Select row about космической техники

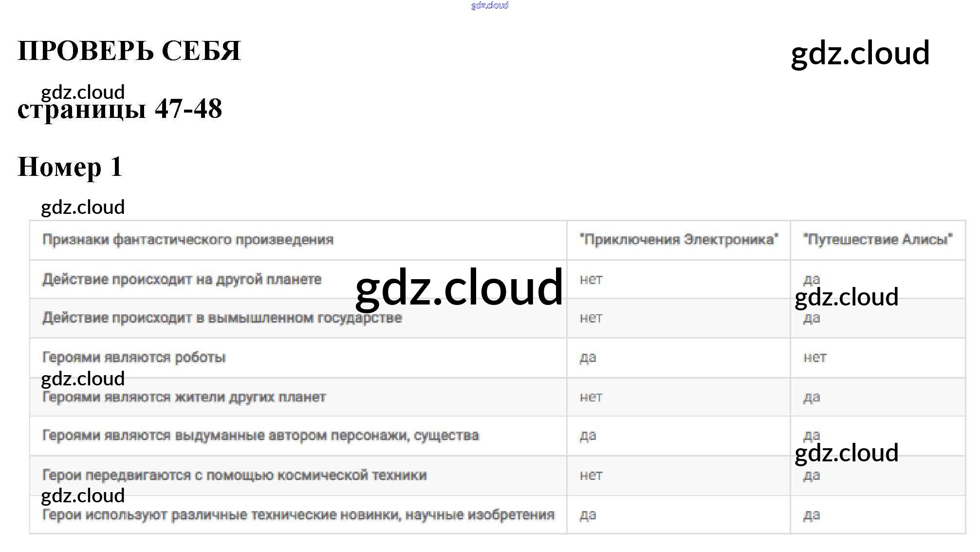234,475
